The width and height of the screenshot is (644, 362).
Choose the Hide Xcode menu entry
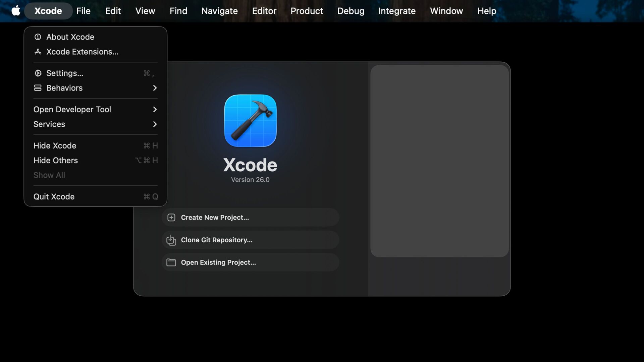tap(55, 145)
